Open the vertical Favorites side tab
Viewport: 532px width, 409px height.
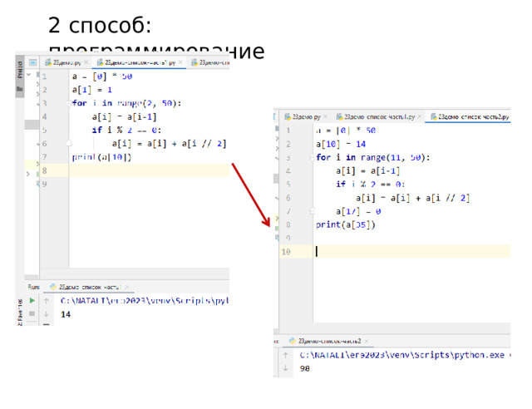(x=20, y=313)
